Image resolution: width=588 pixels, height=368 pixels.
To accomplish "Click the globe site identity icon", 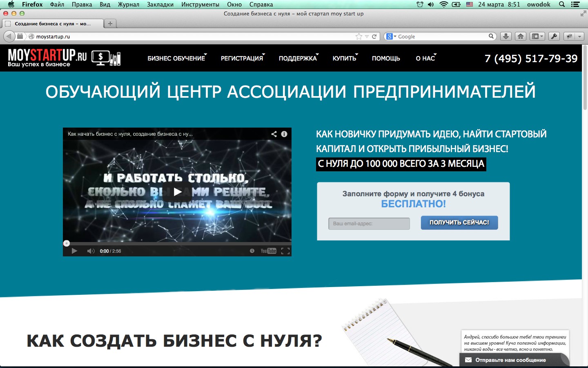I will (x=31, y=36).
